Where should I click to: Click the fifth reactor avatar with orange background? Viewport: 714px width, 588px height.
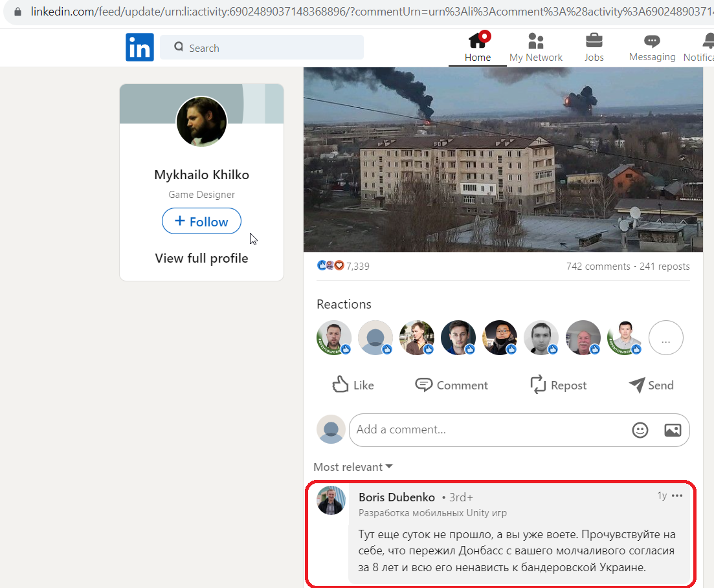[500, 338]
